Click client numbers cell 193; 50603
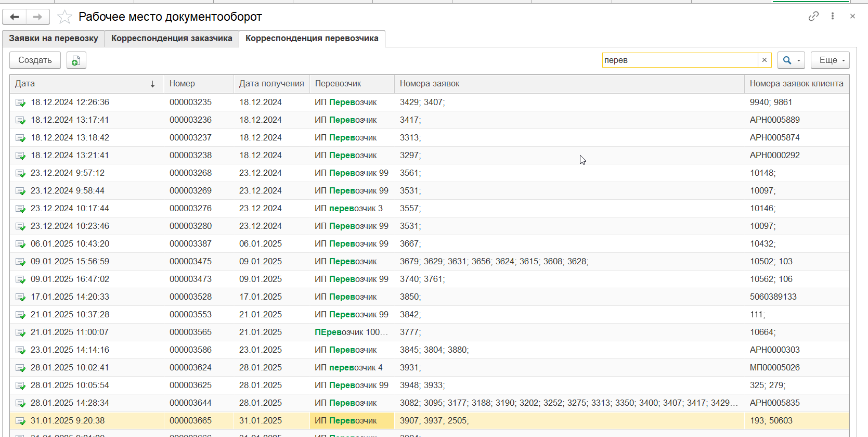 click(x=797, y=421)
